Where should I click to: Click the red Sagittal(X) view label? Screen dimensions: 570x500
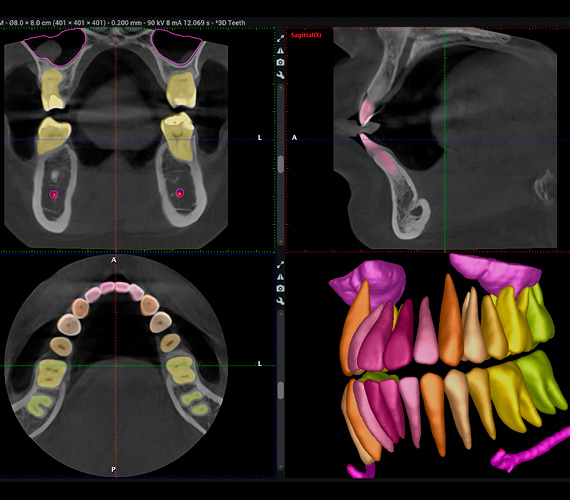(x=306, y=35)
